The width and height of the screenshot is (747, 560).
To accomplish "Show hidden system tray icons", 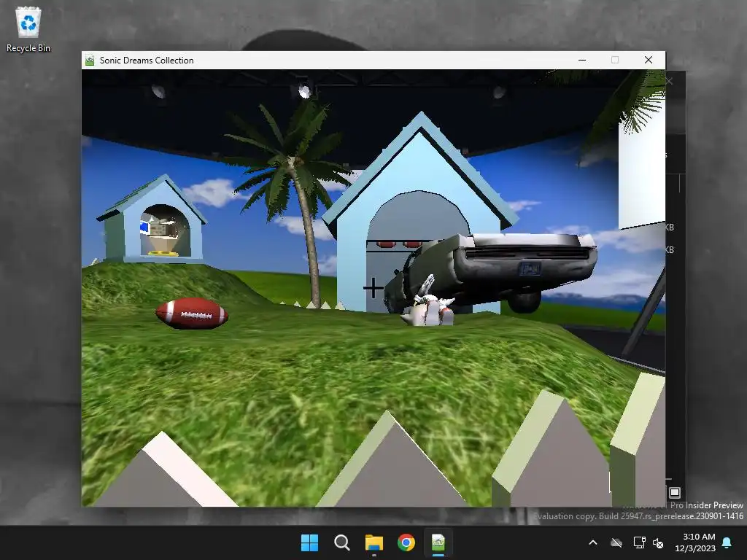I will click(593, 542).
